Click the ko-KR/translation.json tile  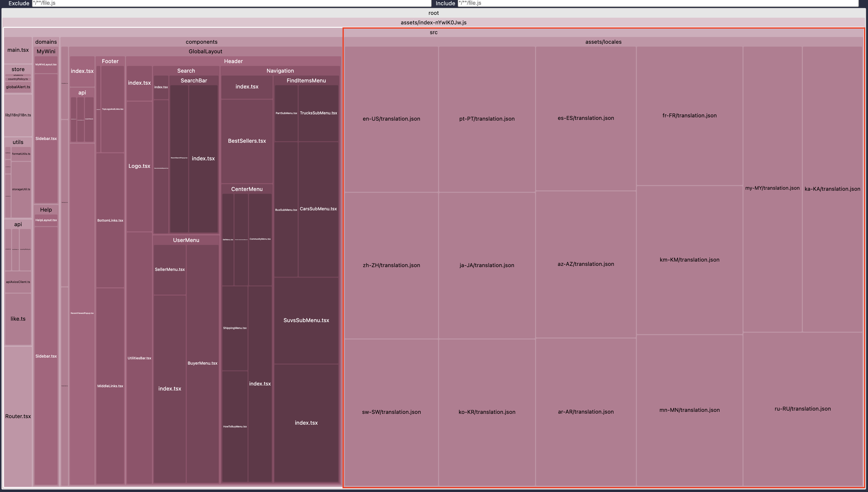(x=487, y=412)
